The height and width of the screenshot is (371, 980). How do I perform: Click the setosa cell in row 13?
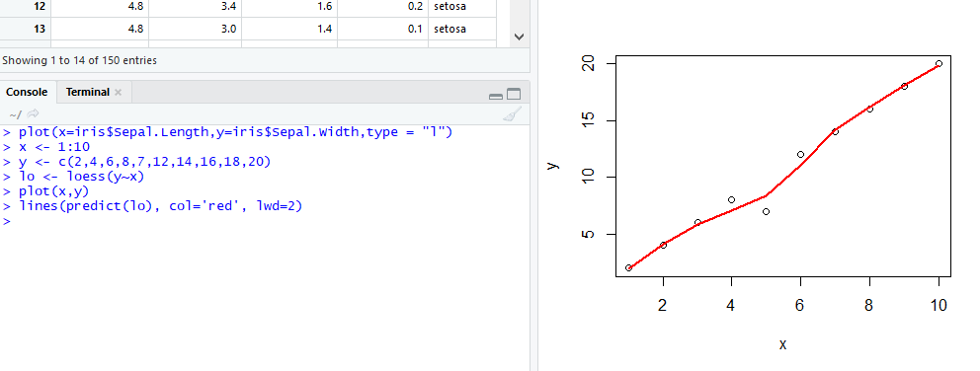pos(462,29)
